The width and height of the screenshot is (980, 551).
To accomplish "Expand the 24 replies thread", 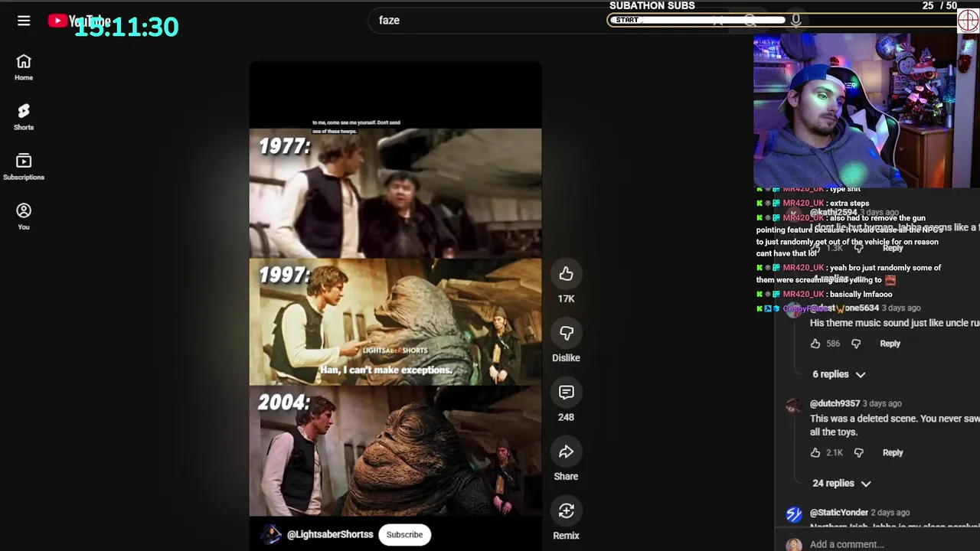I will [x=841, y=483].
